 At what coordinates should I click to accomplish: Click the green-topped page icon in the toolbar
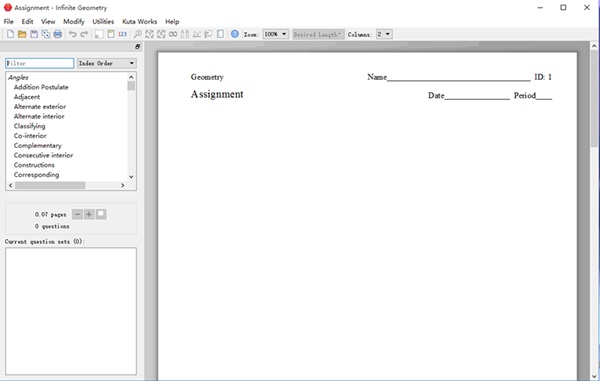(x=111, y=34)
